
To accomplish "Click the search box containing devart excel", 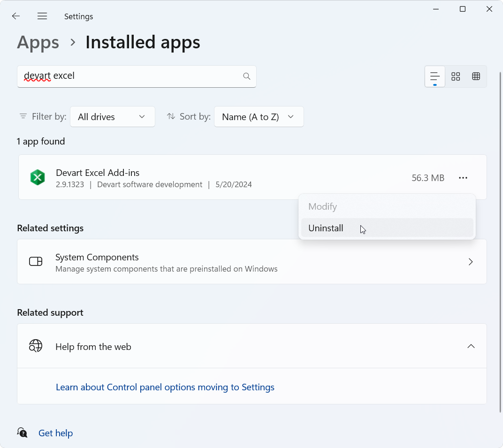I will pyautogui.click(x=137, y=76).
